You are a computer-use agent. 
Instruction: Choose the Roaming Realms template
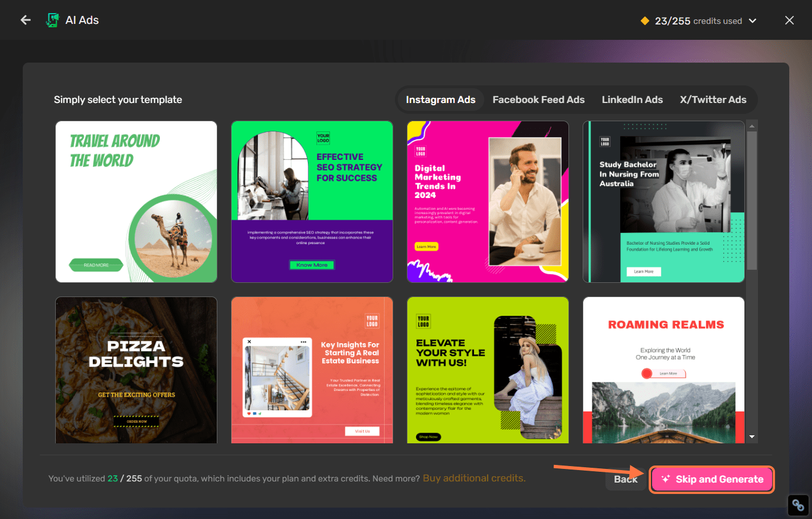tap(663, 370)
